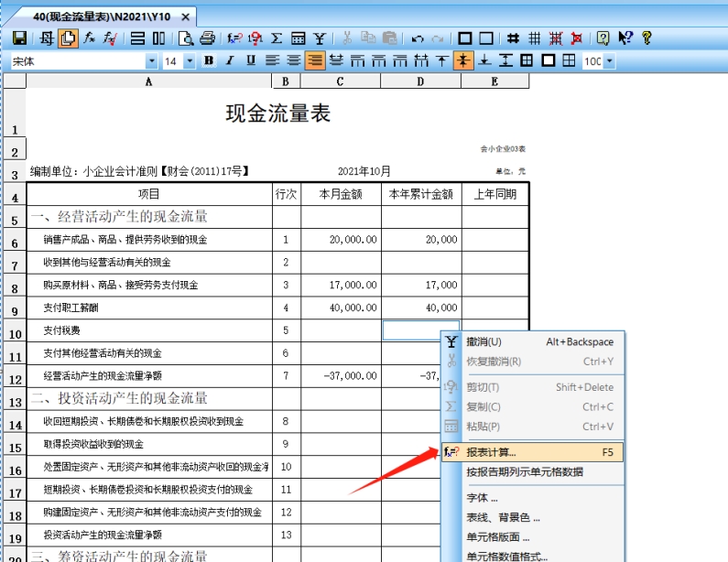Viewport: 728px width, 562px height.
Task: Toggle underline formatting
Action: (x=249, y=61)
